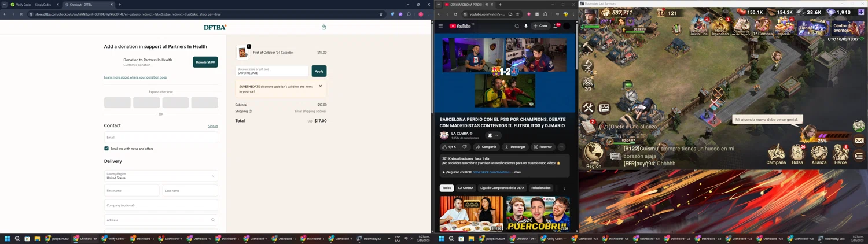Click Compartir share button
868x244 pixels.
tap(486, 147)
